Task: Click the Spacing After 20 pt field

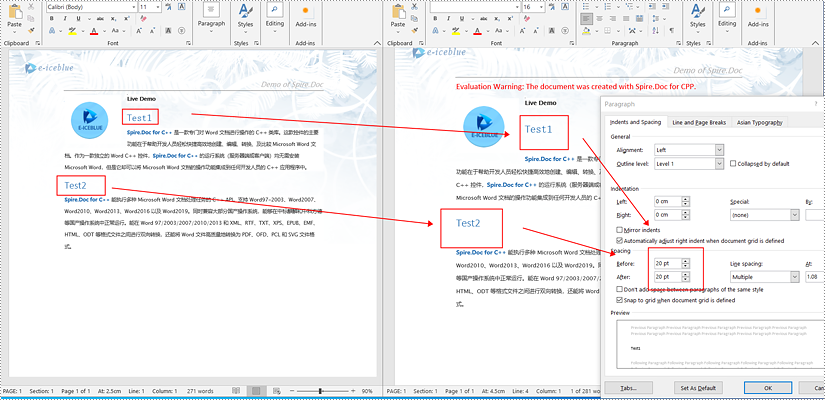Action: click(668, 277)
